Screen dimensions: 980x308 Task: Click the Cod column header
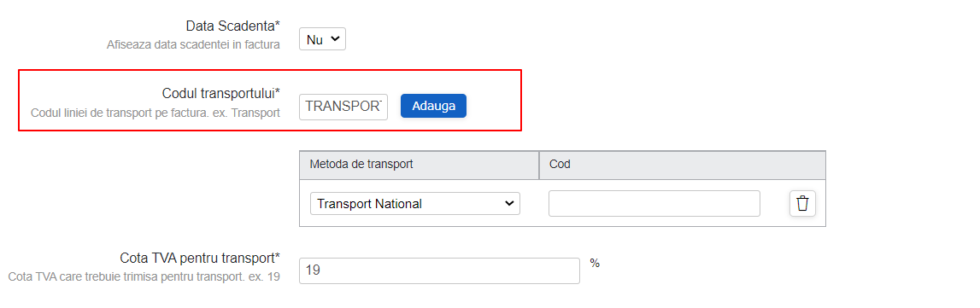[x=560, y=164]
